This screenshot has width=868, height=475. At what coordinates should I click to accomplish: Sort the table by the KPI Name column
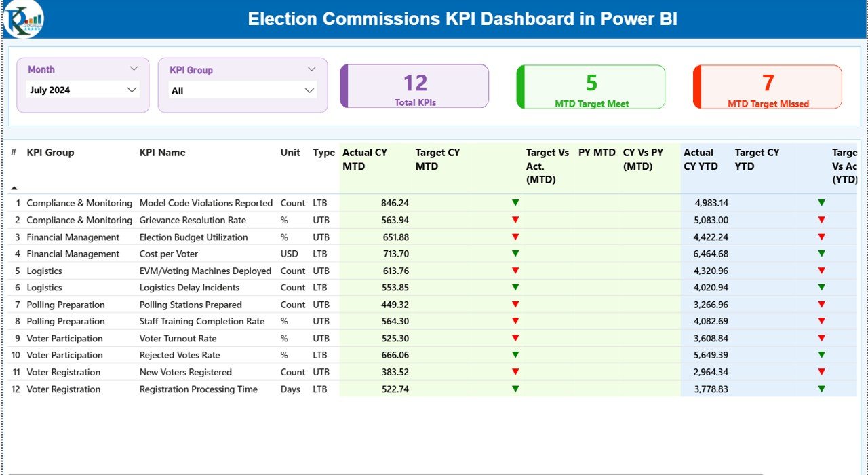162,152
